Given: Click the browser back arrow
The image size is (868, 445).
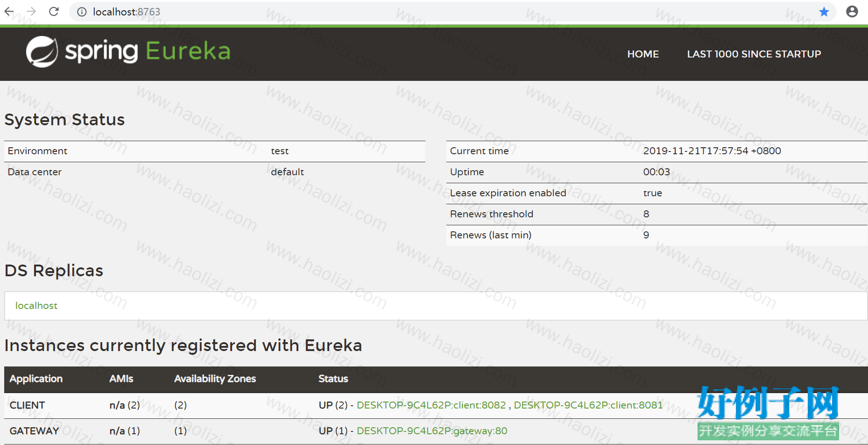Looking at the screenshot, I should (x=9, y=11).
